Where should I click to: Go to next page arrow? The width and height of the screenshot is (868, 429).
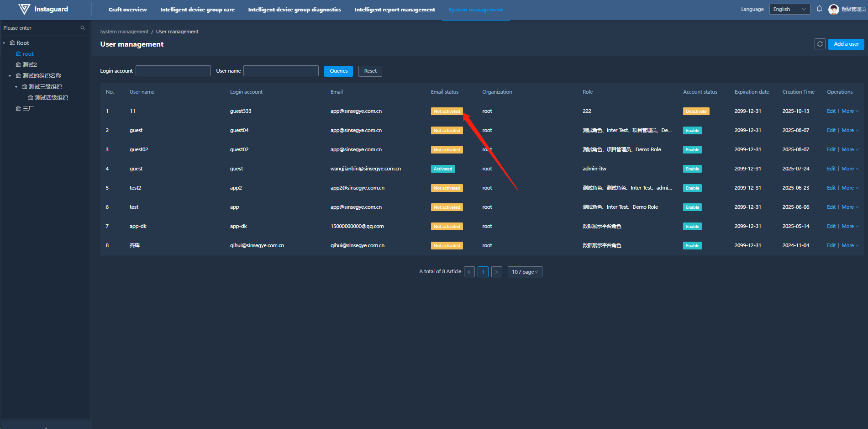496,272
